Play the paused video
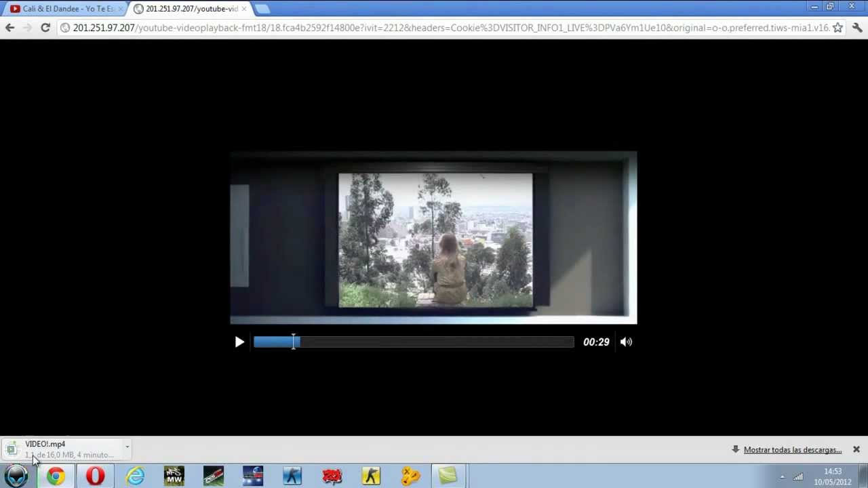Screen dimensions: 868x488 [239, 342]
